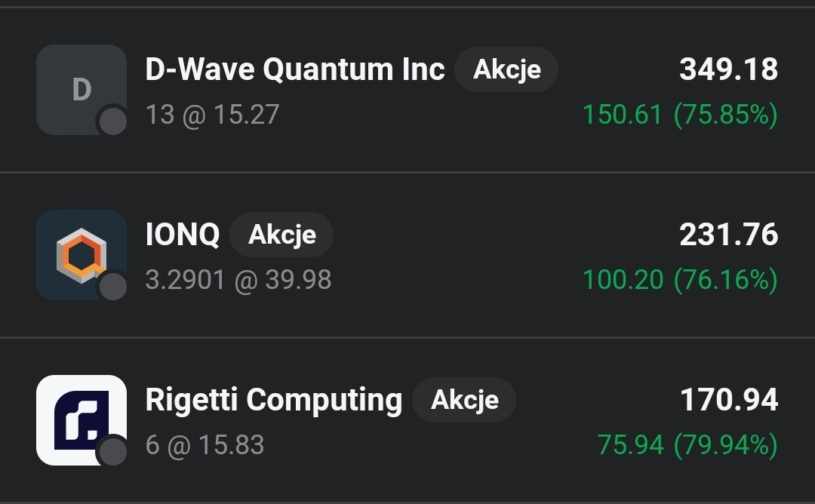Click the 231.76 position value
815x504 pixels.
tap(728, 235)
